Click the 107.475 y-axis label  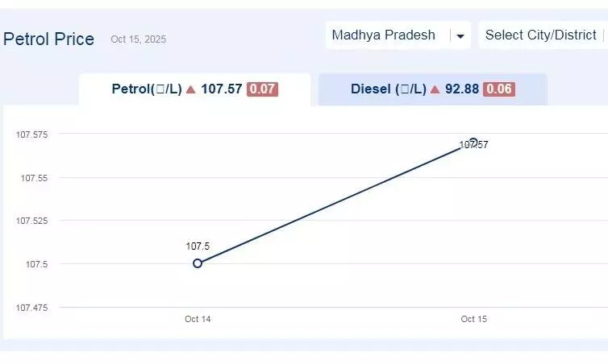pos(32,308)
